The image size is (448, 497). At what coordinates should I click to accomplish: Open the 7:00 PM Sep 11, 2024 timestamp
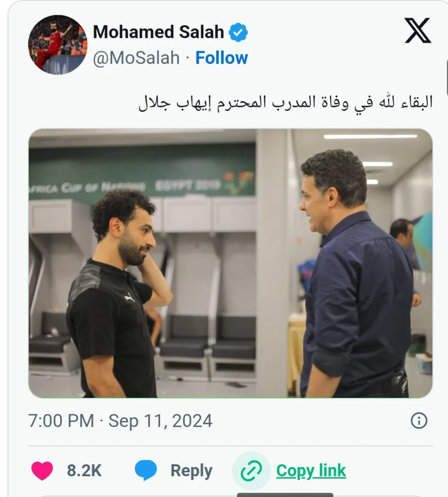(x=120, y=421)
